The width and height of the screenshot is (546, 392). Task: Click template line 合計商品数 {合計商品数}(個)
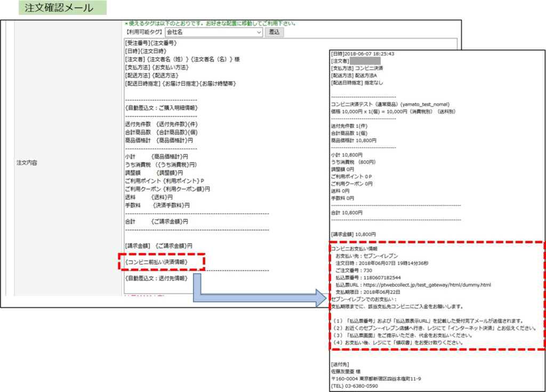[x=161, y=132]
